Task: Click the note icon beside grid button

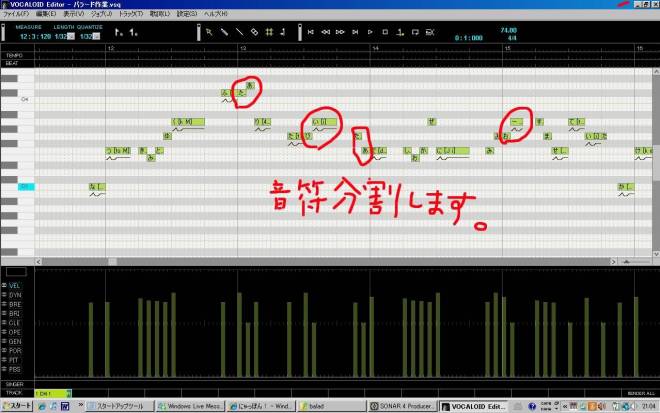Action: coord(283,32)
